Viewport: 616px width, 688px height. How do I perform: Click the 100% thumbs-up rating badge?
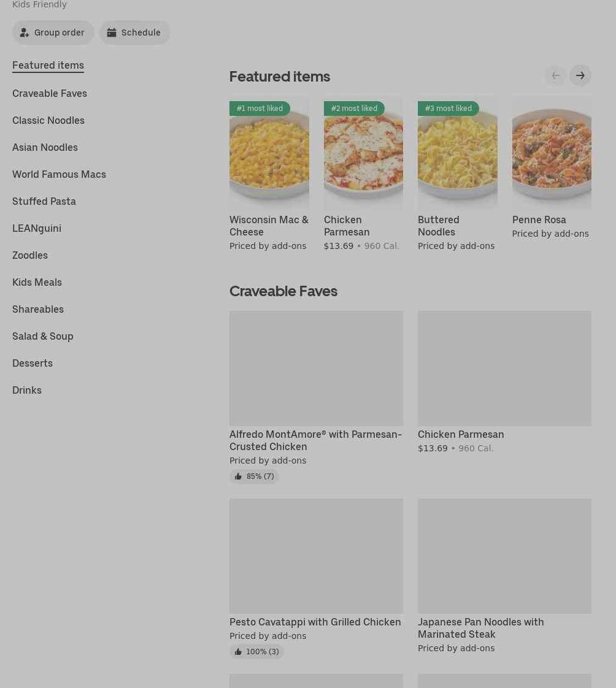click(x=256, y=652)
